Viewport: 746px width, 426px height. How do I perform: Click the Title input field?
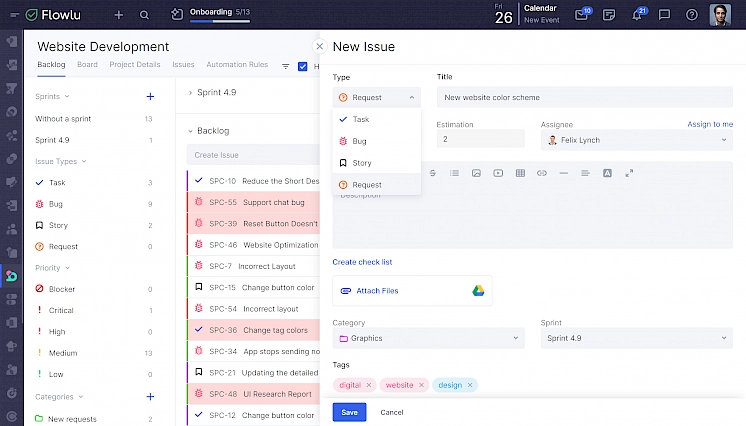585,98
